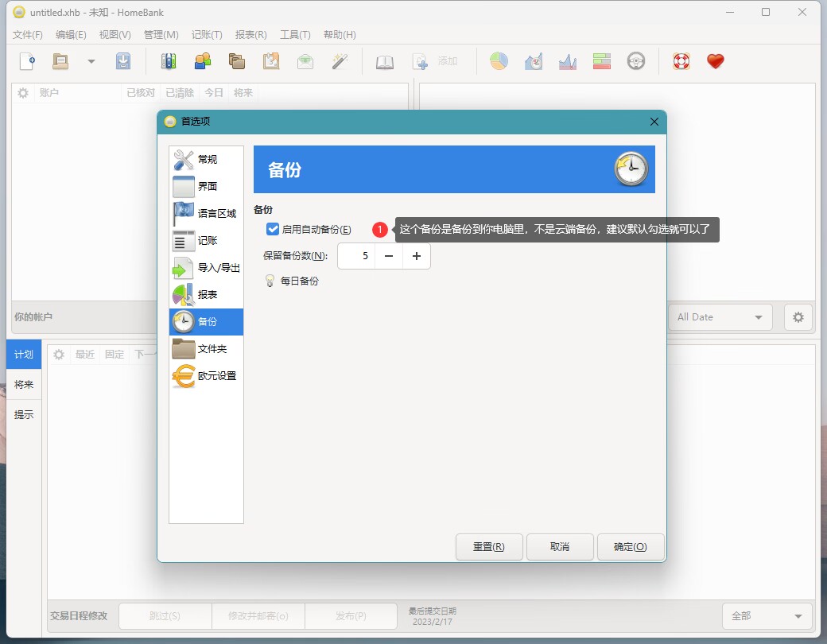Open the All Date range dropdown

tap(720, 317)
